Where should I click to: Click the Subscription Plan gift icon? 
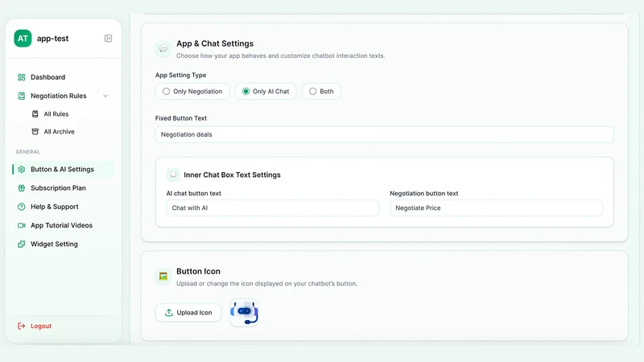pyautogui.click(x=22, y=188)
